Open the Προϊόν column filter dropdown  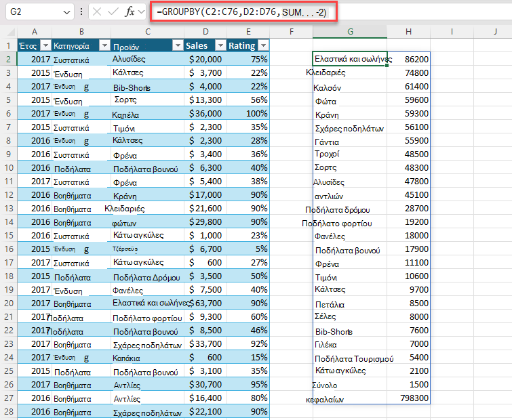178,45
